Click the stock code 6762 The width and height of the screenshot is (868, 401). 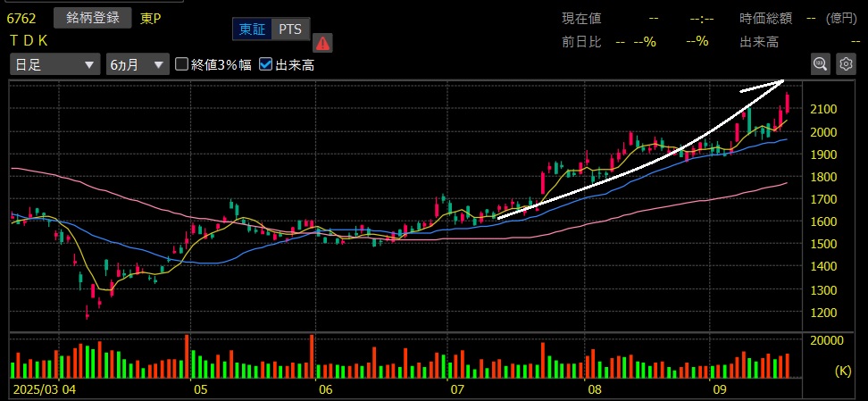pyautogui.click(x=21, y=18)
